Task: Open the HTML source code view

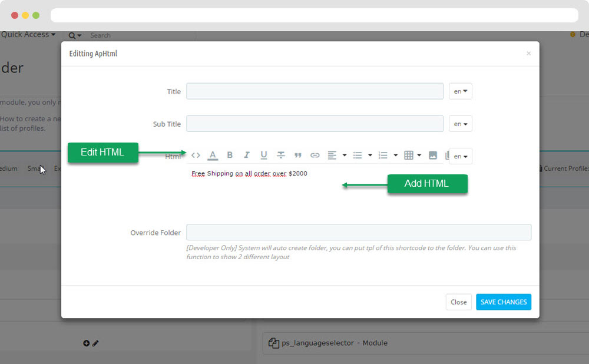Action: [x=196, y=155]
